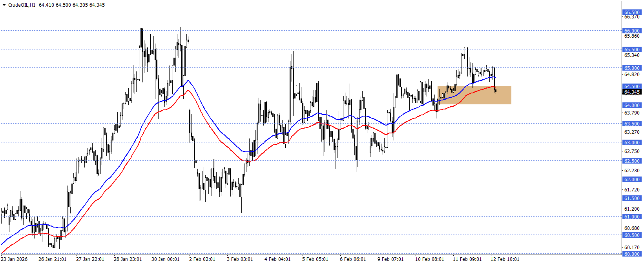
Task: Select the 66.000 blue price level tag
Action: [x=632, y=31]
